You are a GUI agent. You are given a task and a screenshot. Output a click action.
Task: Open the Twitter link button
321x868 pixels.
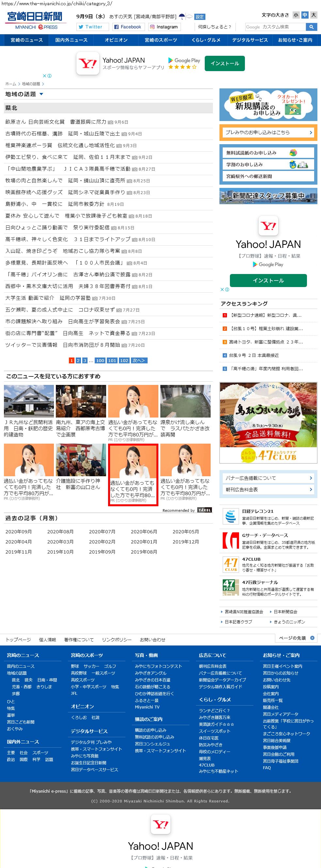(x=93, y=27)
